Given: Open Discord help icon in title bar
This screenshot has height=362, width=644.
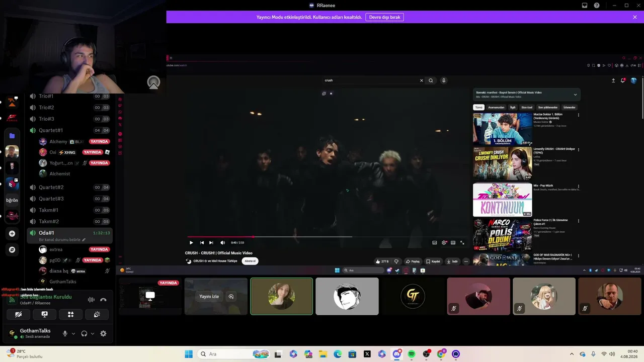Looking at the screenshot, I should point(597,6).
